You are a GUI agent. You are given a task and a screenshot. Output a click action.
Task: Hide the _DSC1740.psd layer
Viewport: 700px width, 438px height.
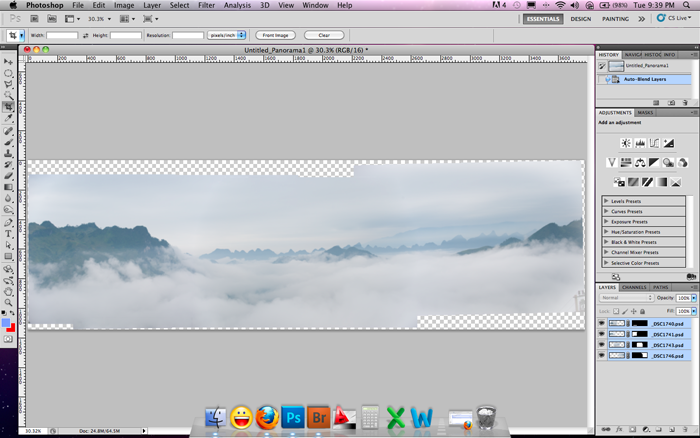tap(601, 324)
